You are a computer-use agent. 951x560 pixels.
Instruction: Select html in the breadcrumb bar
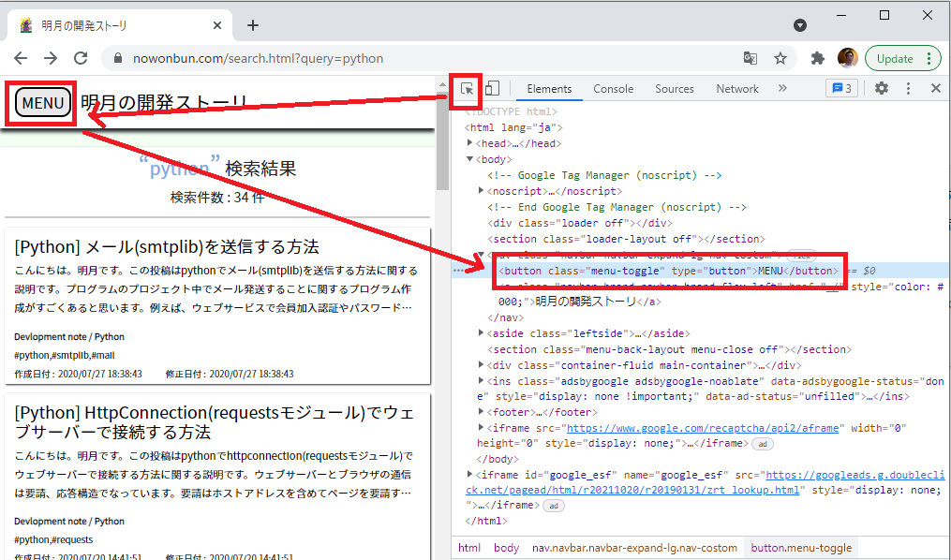pos(469,548)
